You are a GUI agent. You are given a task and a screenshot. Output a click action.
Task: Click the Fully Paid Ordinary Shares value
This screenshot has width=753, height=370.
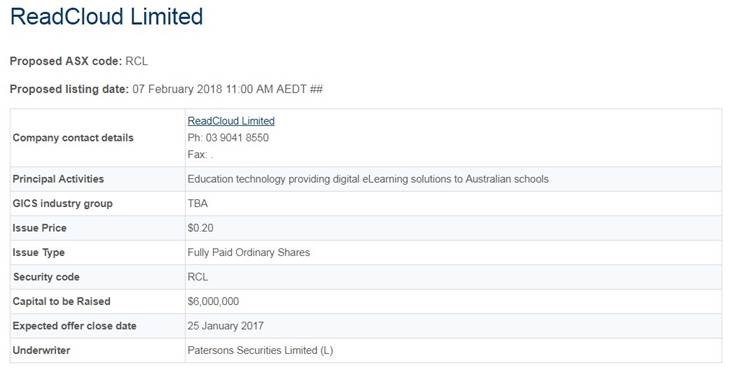click(249, 253)
